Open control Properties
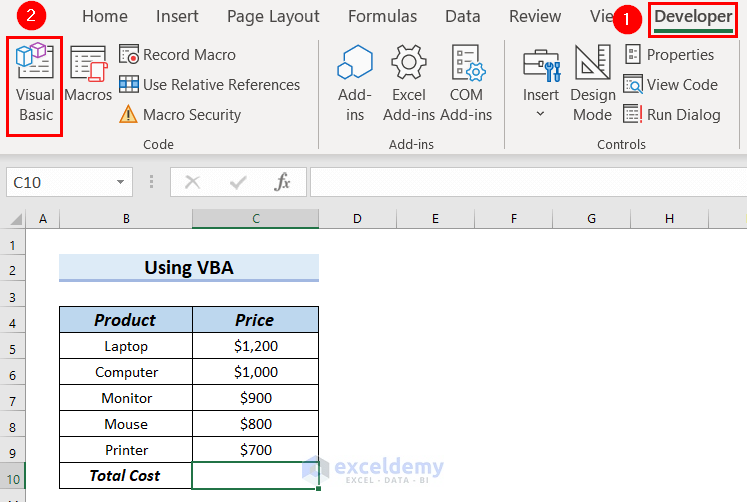The width and height of the screenshot is (747, 502). 669,55
